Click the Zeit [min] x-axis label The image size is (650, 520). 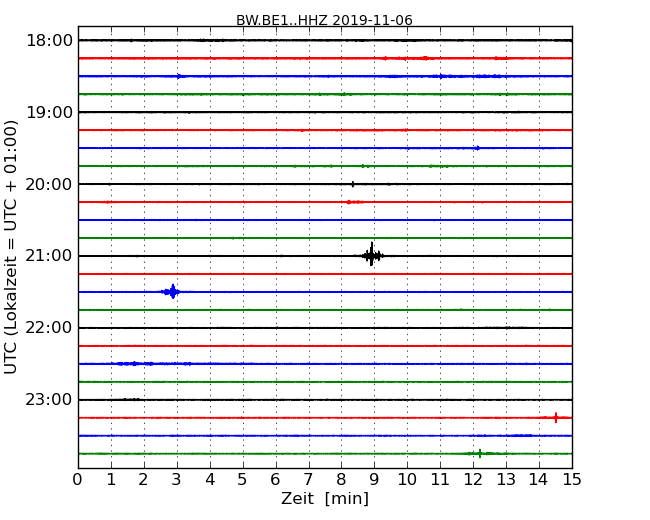325,498
